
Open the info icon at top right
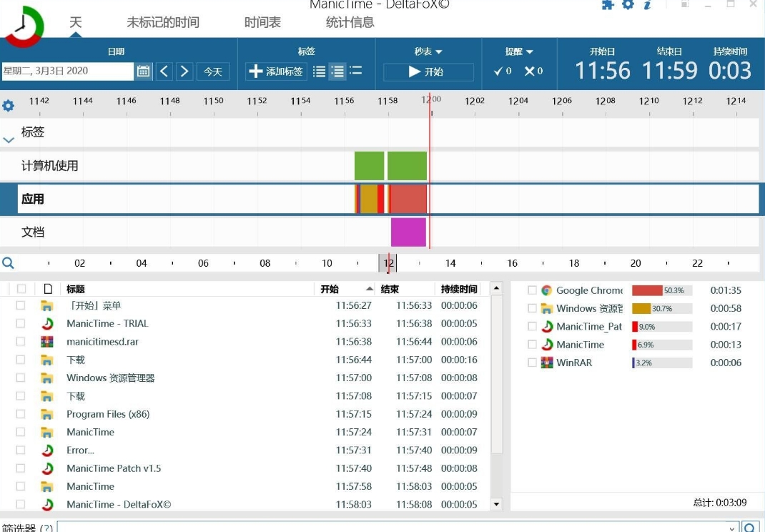(x=647, y=5)
